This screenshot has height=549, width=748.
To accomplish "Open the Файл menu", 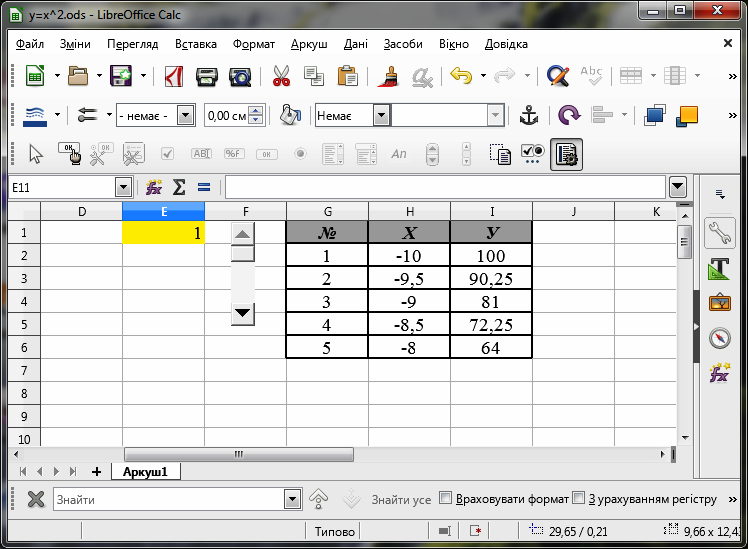I will [30, 44].
